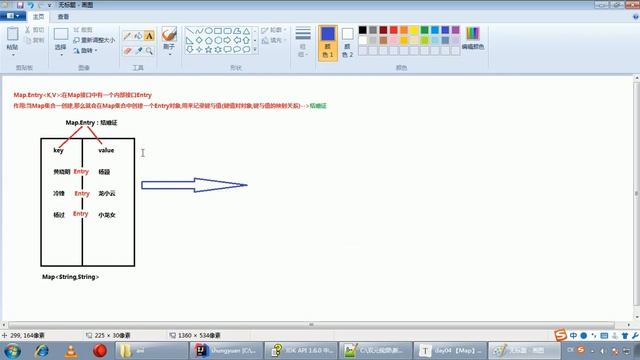Choose the pink color swatch

(393, 40)
